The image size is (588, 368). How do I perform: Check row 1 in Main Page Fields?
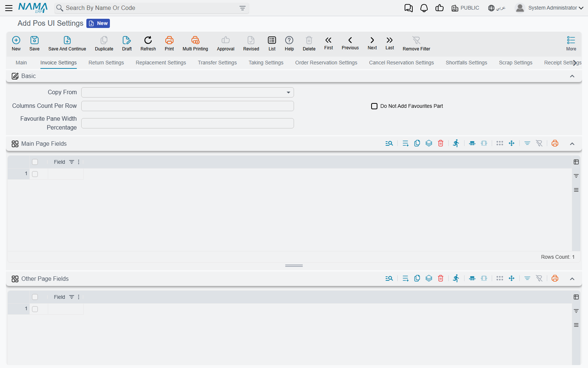click(x=35, y=174)
